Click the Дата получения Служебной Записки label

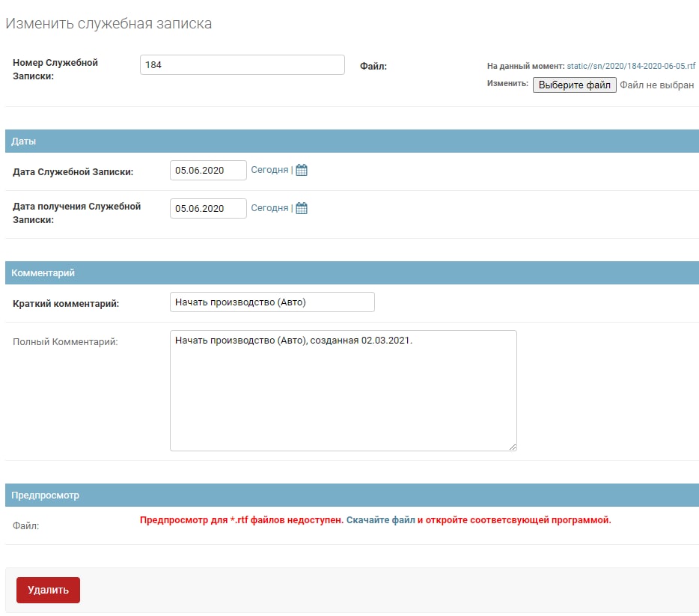[x=76, y=213]
